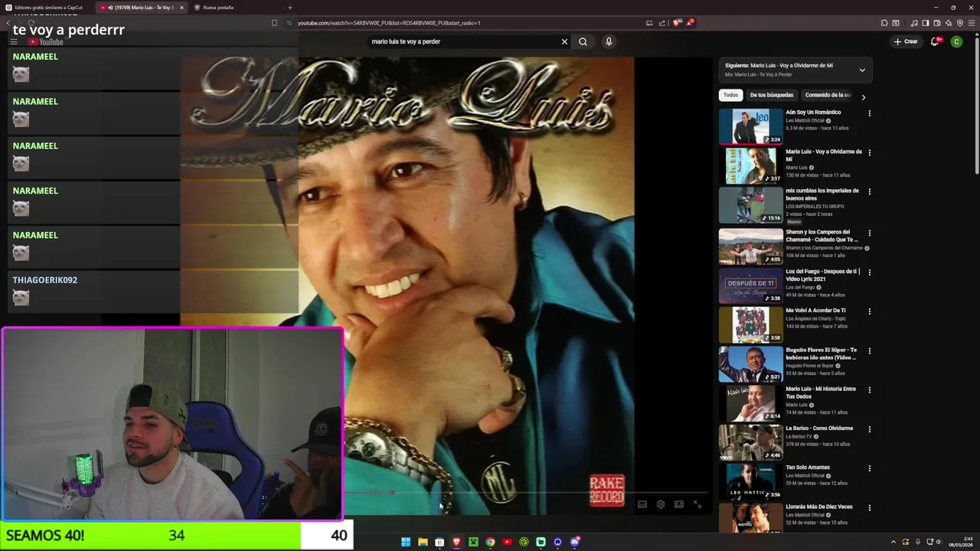The width and height of the screenshot is (980, 551).
Task: Seek the video using the red progress bar
Action: [x=525, y=493]
